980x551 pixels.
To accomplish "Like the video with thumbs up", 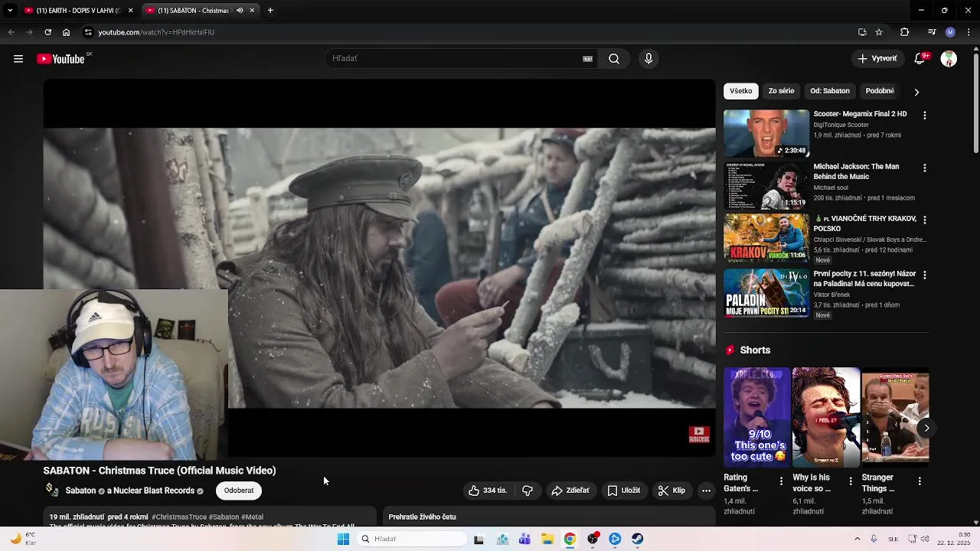I will (488, 491).
